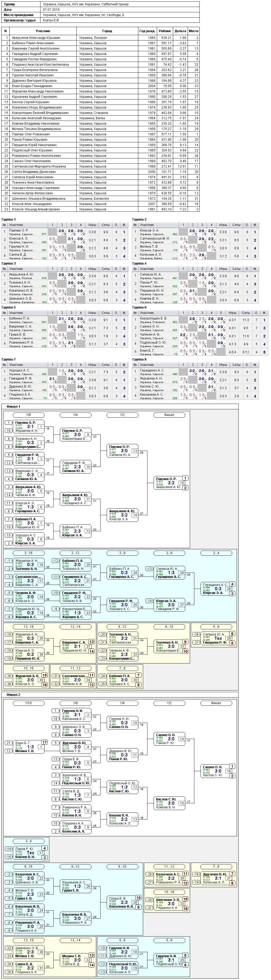Select participant "Мотина Татьяна Владимировна"

pyautogui.click(x=36, y=129)
